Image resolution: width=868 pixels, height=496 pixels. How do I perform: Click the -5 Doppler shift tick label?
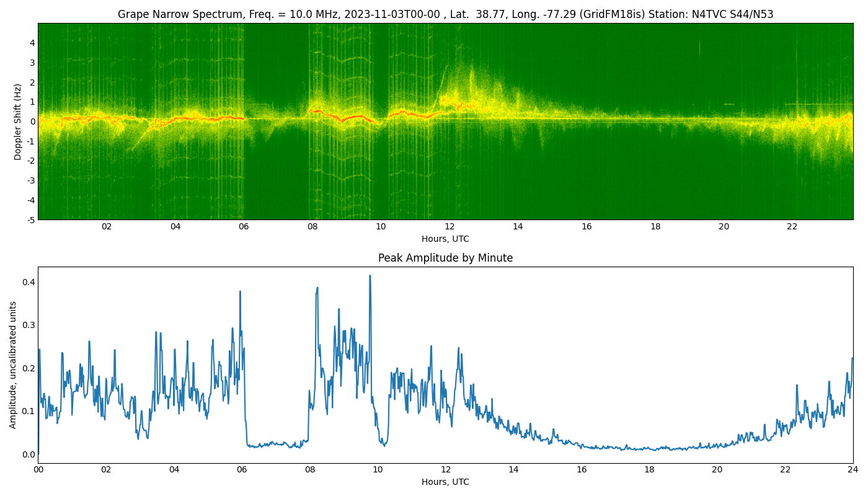click(x=30, y=219)
